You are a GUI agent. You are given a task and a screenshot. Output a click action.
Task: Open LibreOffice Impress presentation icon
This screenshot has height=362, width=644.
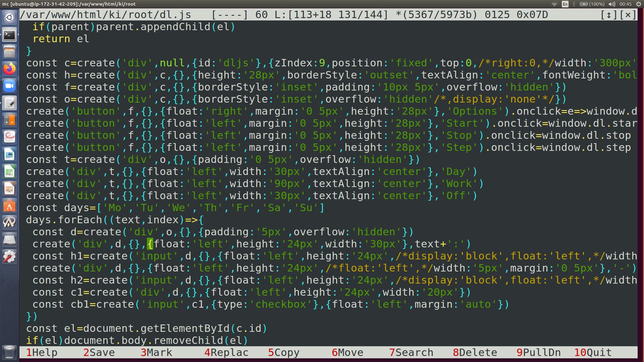[x=9, y=189]
